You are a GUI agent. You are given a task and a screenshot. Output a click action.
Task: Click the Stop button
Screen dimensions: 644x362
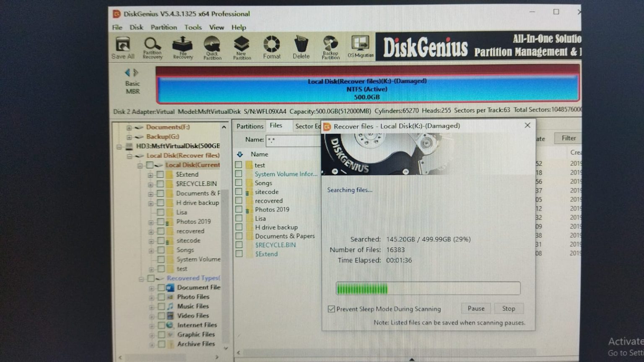pyautogui.click(x=509, y=308)
